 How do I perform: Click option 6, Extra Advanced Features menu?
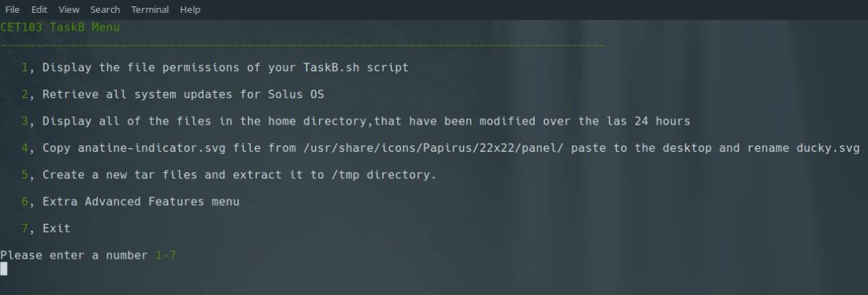130,202
